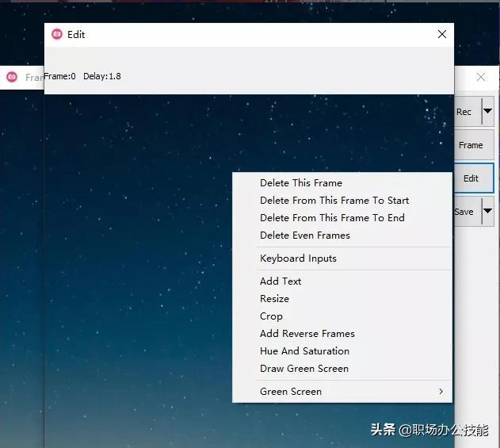Screen dimensions: 500x448
Task: Open the Rec dropdown arrow
Action: [x=487, y=111]
